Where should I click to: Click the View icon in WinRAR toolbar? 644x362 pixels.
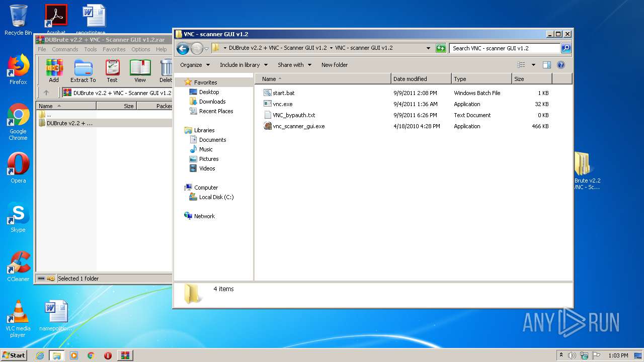point(140,70)
